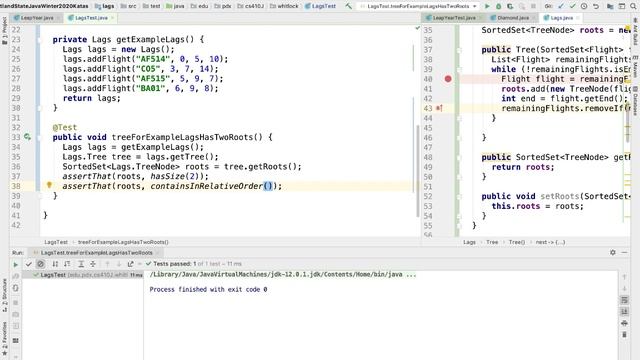Expand all test results in Run panel
This screenshot has width=640, height=360.
(81, 264)
